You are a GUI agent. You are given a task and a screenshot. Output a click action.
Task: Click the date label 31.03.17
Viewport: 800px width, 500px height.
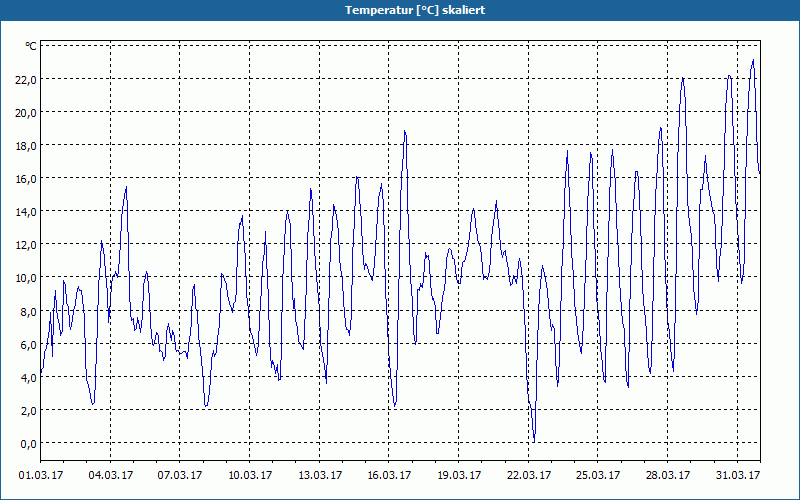738,476
